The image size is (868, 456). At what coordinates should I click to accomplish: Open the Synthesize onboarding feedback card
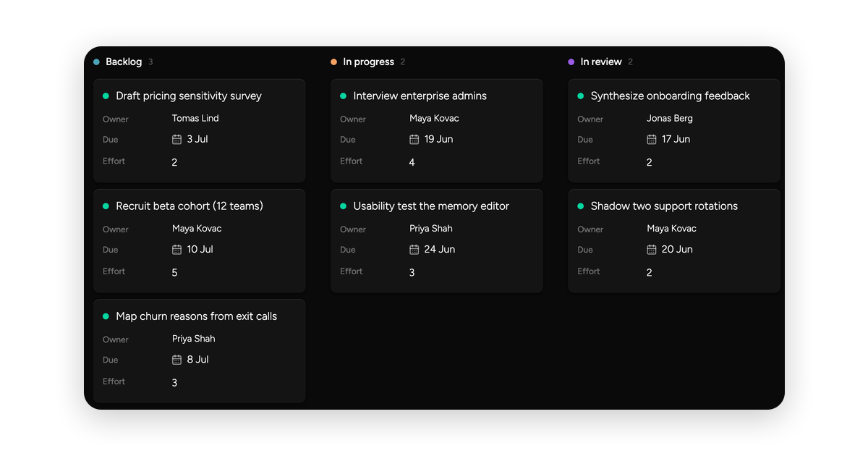coord(674,130)
